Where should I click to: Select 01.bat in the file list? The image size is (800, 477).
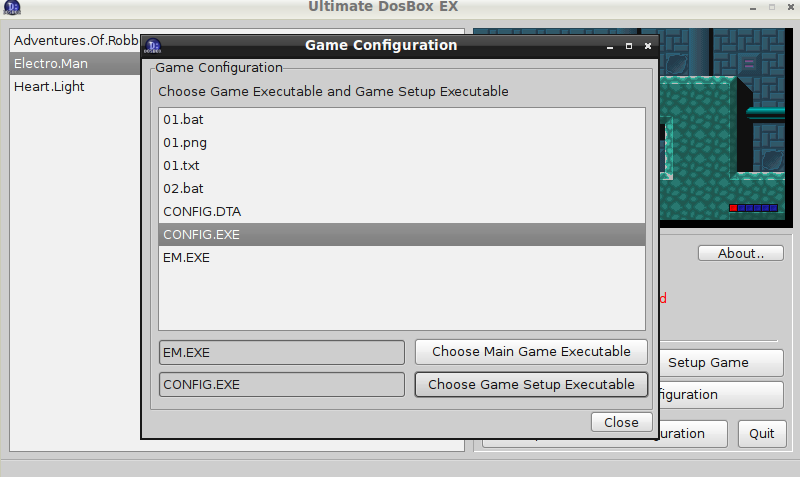click(184, 119)
